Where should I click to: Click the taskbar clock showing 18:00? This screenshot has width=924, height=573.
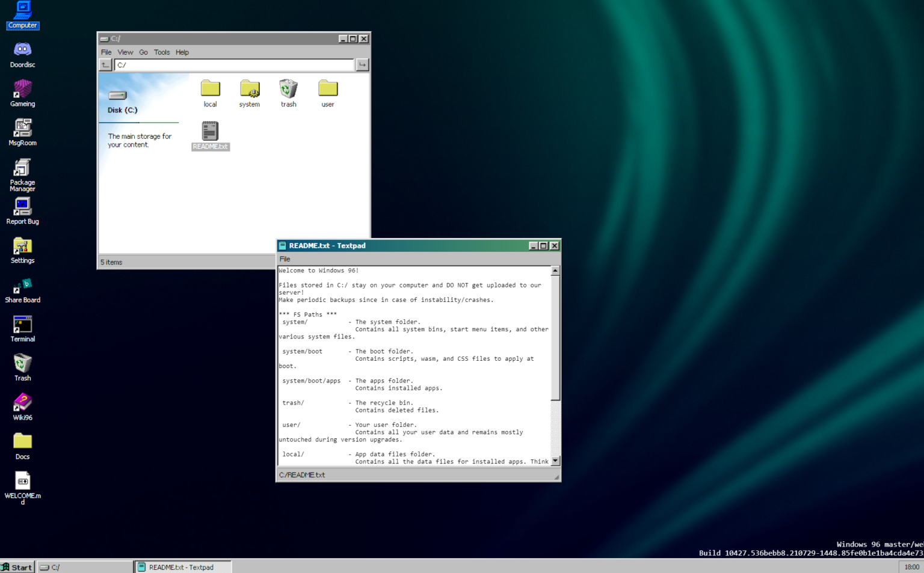click(911, 567)
